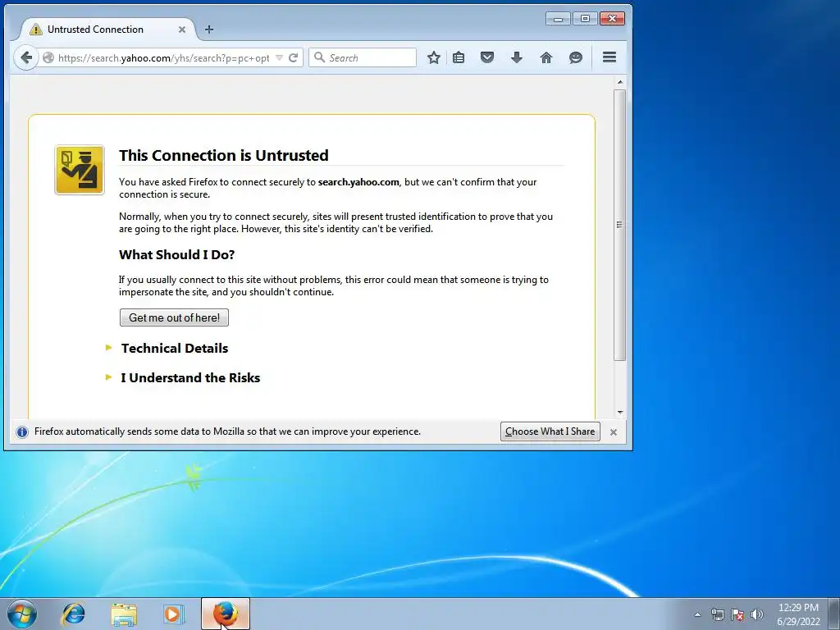
Task: Open the Firefox hamburger menu
Action: click(x=609, y=57)
